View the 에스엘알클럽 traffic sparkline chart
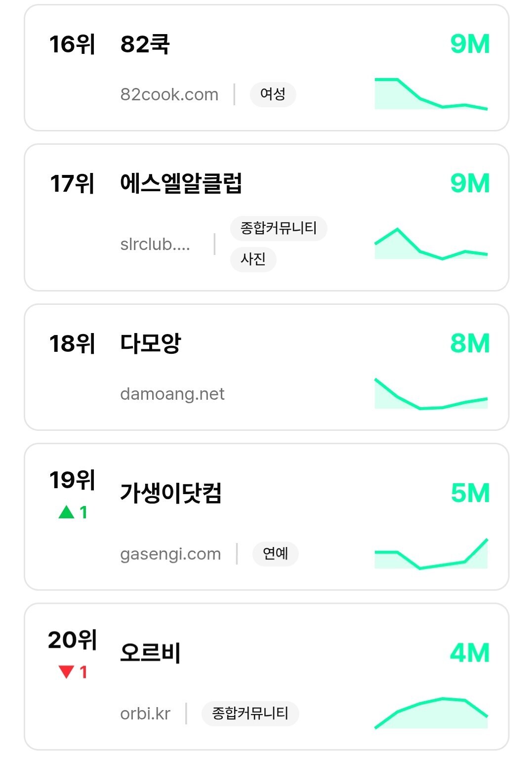Screen dimensions: 532x757 tap(431, 244)
